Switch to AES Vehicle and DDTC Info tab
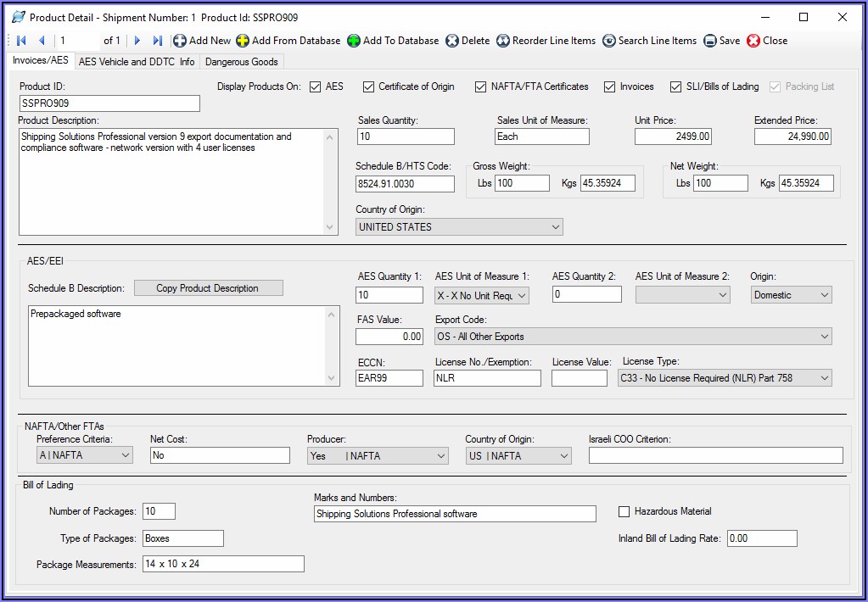The height and width of the screenshot is (602, 868). (x=136, y=62)
